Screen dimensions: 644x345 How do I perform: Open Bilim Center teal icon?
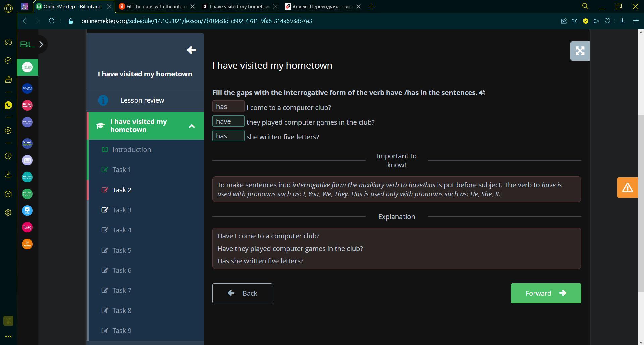pos(28,177)
